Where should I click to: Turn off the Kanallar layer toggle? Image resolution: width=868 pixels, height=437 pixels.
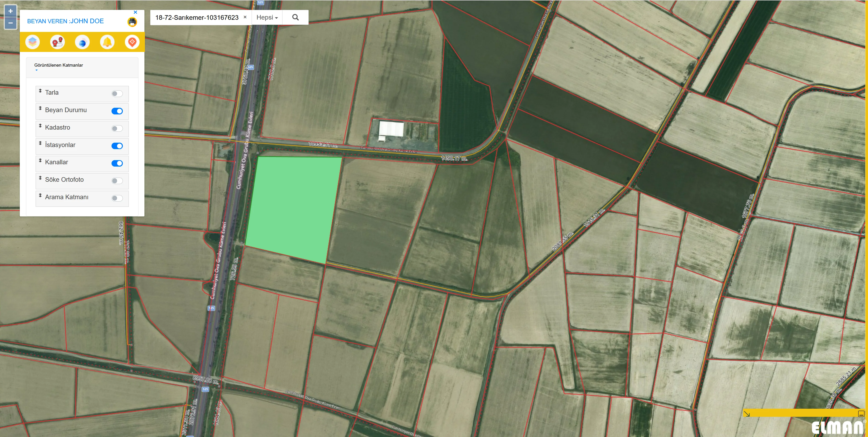coord(117,163)
